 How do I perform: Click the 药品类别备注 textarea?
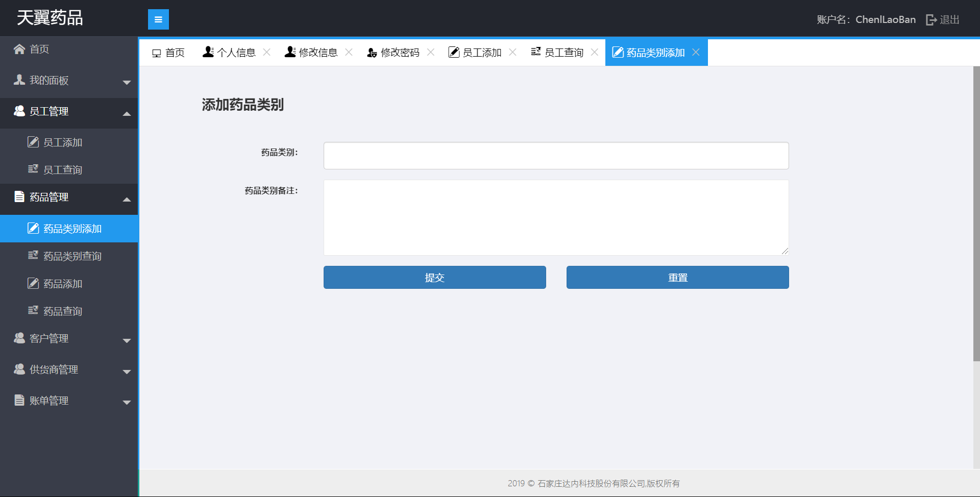tap(556, 217)
